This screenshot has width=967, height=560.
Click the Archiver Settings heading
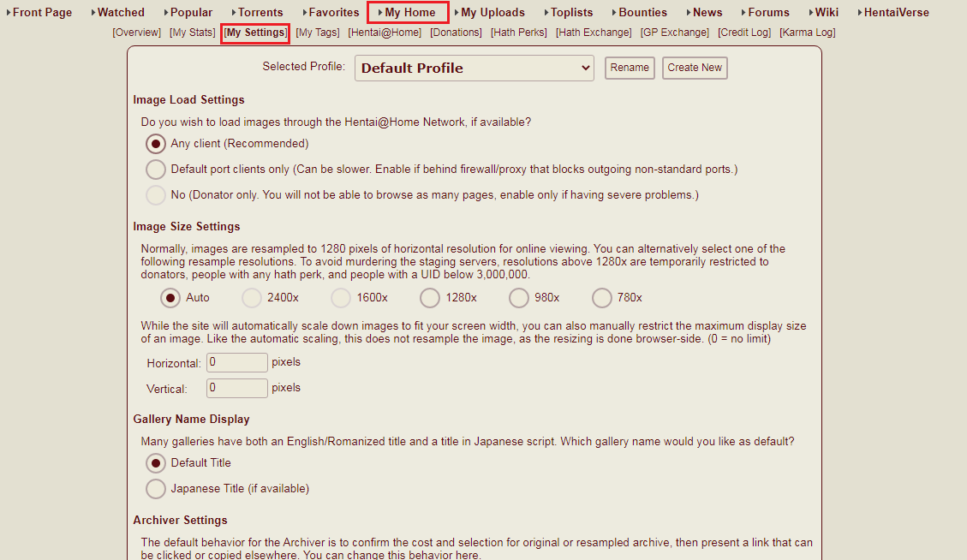[x=180, y=520]
